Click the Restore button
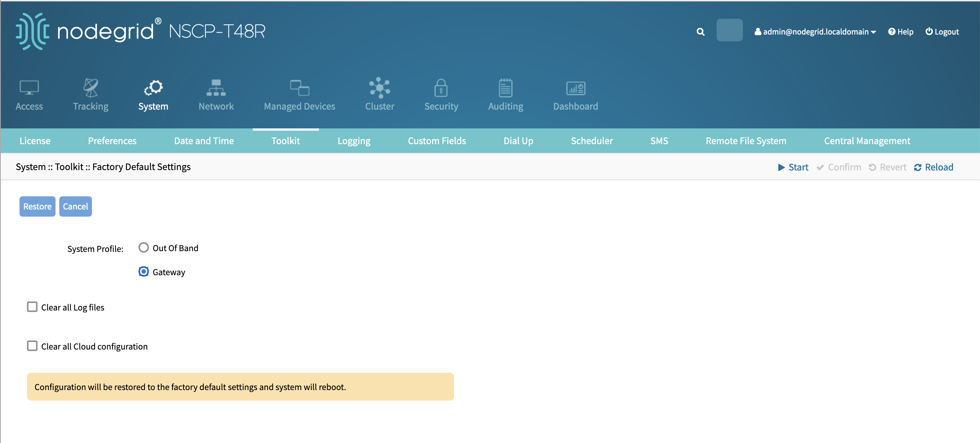The height and width of the screenshot is (443, 980). pyautogui.click(x=37, y=206)
